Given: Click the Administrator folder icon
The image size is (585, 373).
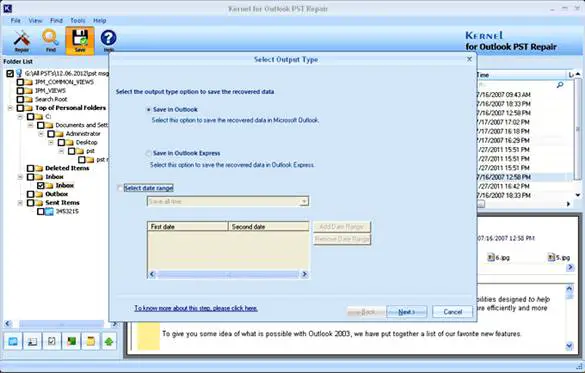Looking at the screenshot, I should point(59,134).
